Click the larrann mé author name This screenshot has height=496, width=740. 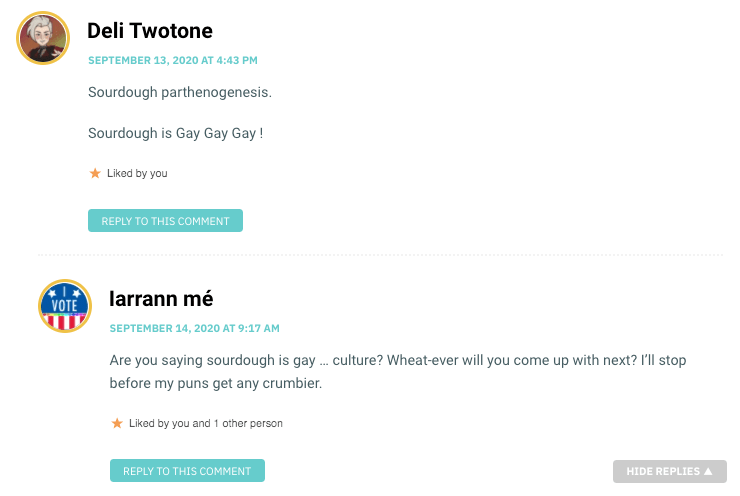[161, 299]
